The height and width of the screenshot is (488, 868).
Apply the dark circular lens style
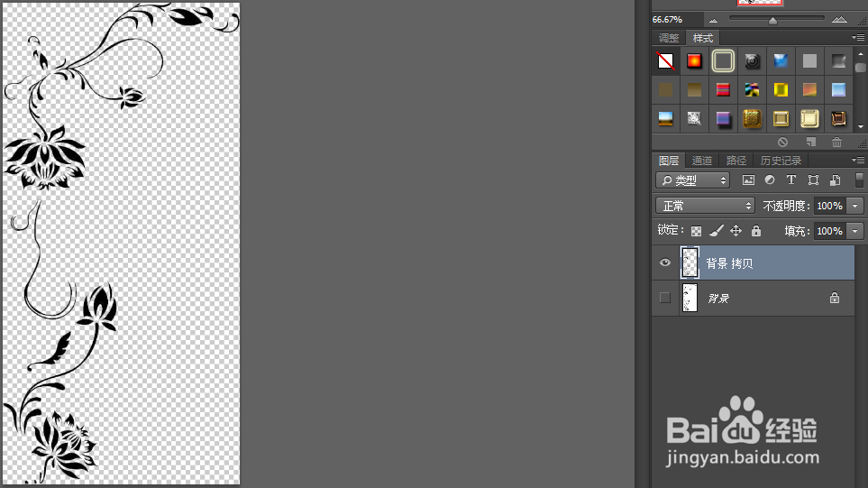coord(752,61)
